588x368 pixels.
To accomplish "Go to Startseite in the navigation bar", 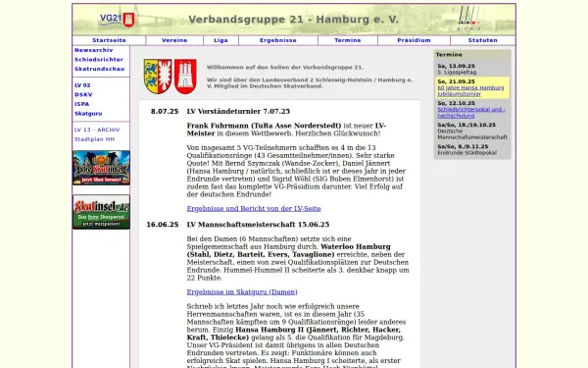I will [x=109, y=40].
